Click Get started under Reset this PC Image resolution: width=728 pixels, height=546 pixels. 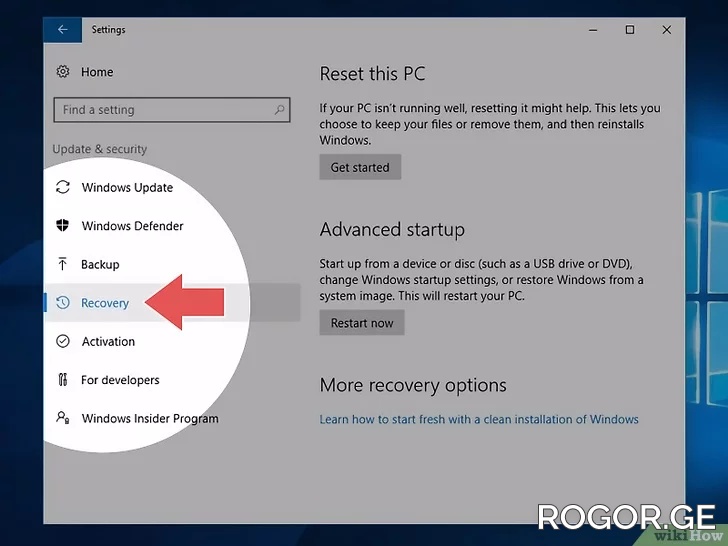(x=360, y=167)
